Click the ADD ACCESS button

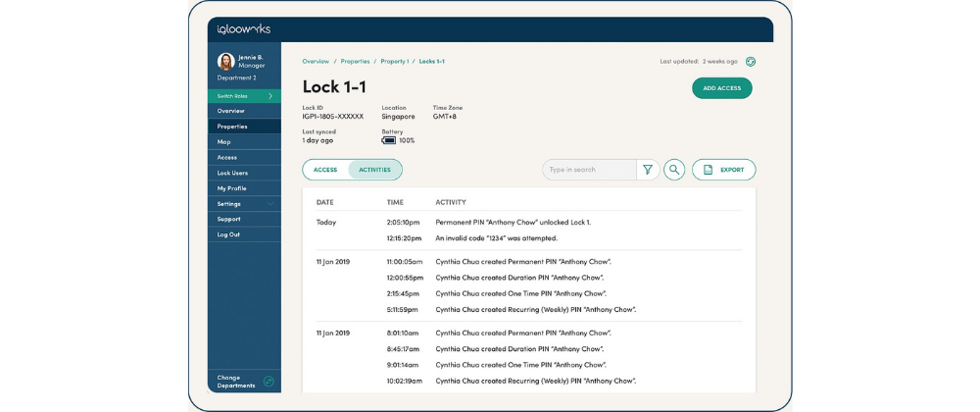(x=722, y=88)
